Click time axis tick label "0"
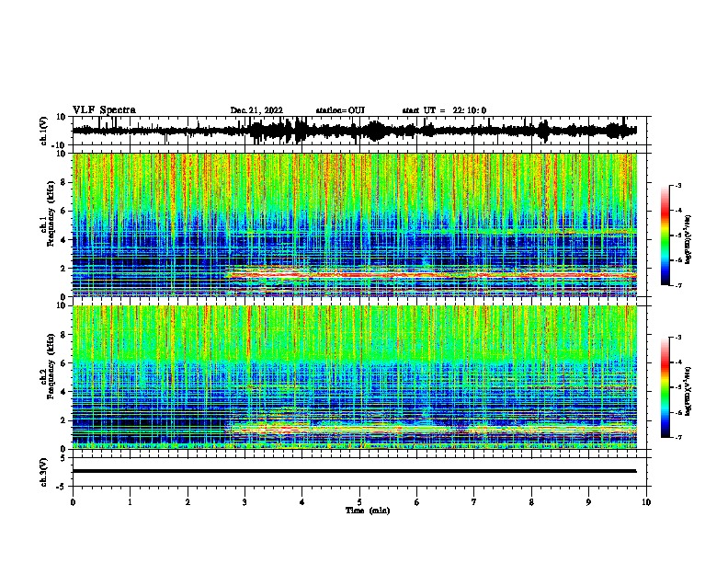728x563 pixels. point(73,502)
